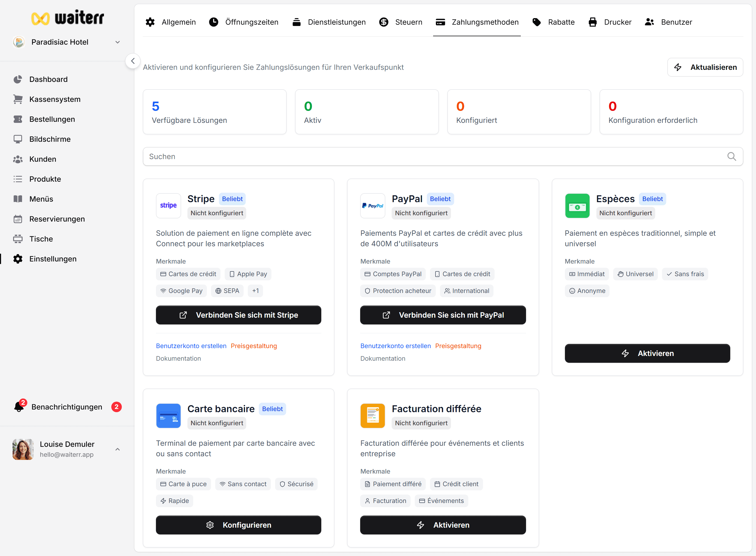This screenshot has width=756, height=556.
Task: Click the Beliebt badge next to Stripe
Action: click(232, 199)
